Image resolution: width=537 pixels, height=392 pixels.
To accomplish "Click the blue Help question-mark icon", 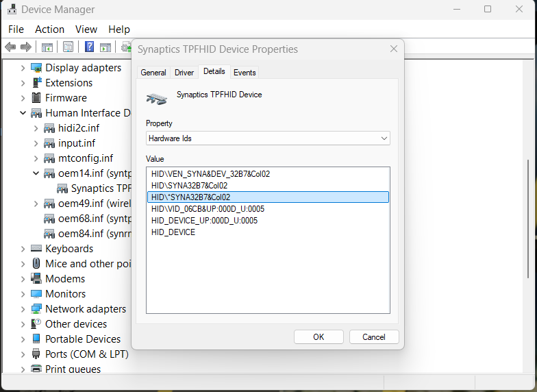I will 89,47.
